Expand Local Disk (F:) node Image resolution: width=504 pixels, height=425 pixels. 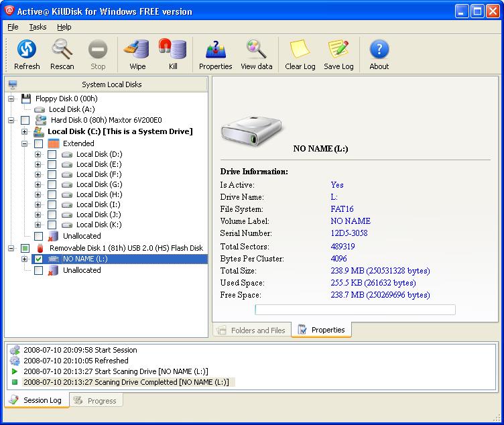click(38, 174)
